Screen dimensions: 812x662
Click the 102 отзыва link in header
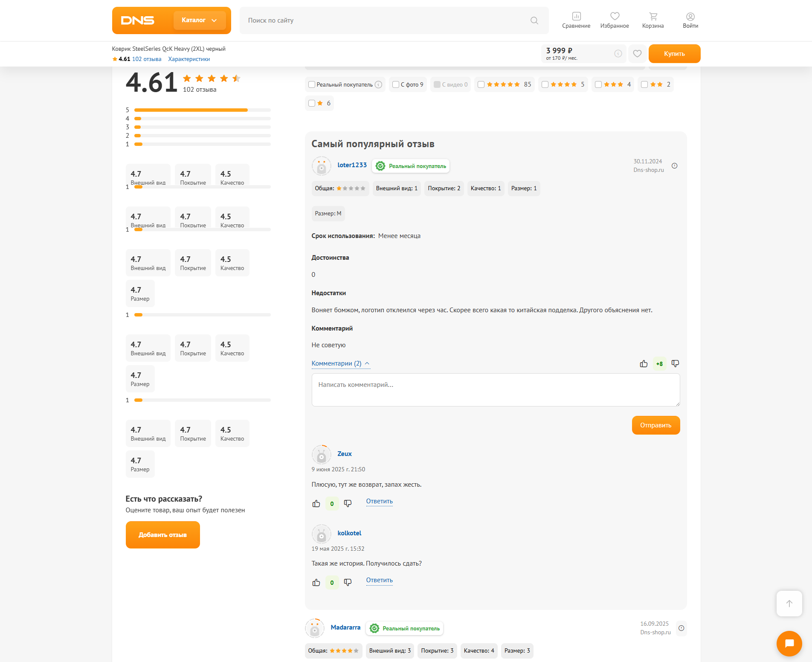tap(147, 59)
